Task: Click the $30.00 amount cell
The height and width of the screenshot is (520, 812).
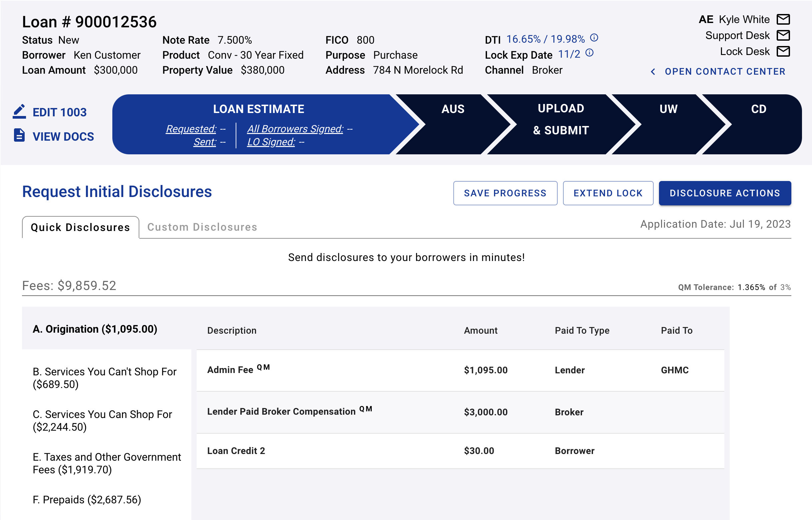Action: pos(478,451)
